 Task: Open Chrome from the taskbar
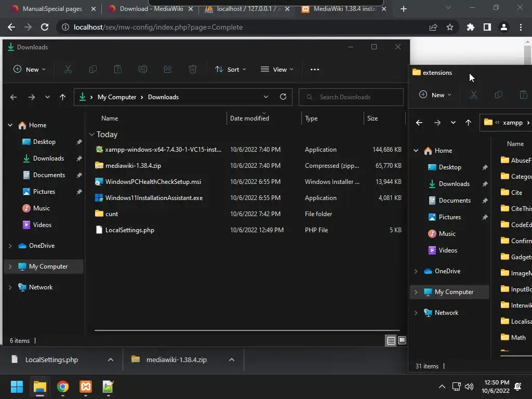(63, 387)
